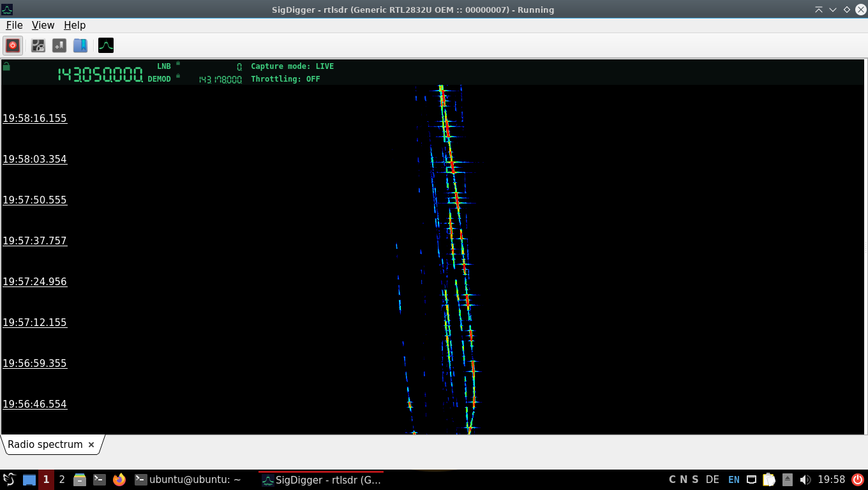Toggle the DEMOD frequency lock icon

coord(178,76)
